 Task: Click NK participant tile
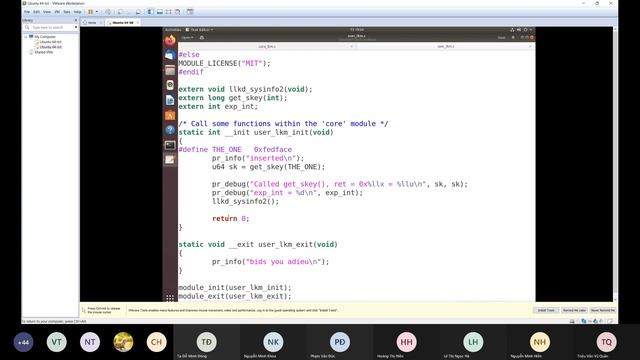[x=273, y=342]
